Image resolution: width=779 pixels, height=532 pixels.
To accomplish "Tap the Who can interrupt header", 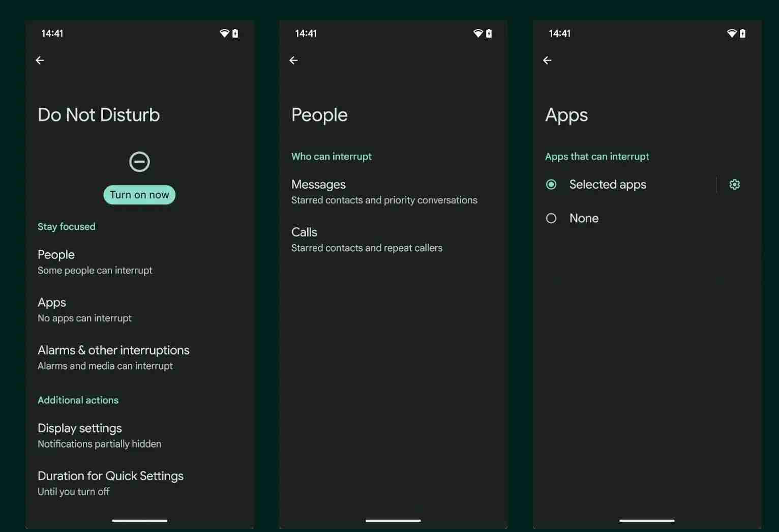I will 332,157.
